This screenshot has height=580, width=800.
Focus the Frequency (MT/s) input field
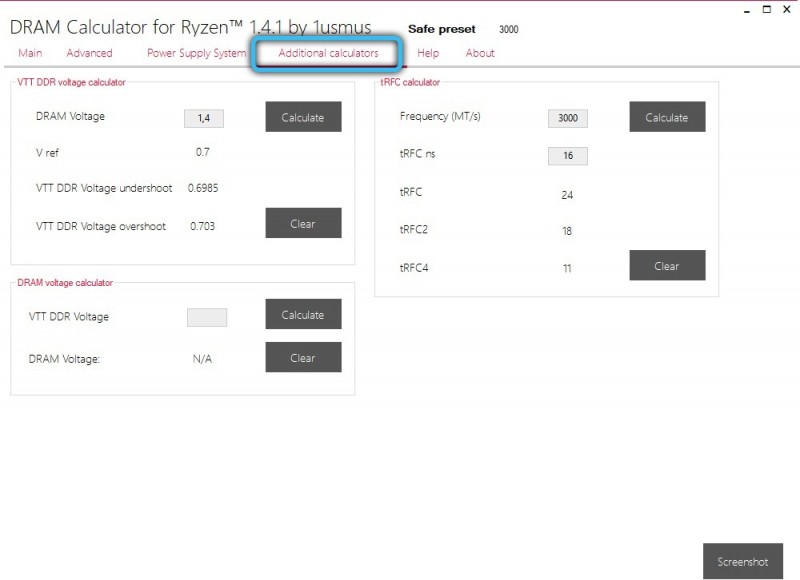(567, 118)
